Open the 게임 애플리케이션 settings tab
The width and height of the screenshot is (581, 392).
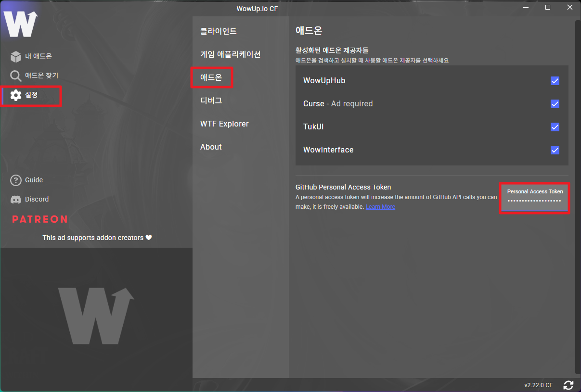pos(230,54)
